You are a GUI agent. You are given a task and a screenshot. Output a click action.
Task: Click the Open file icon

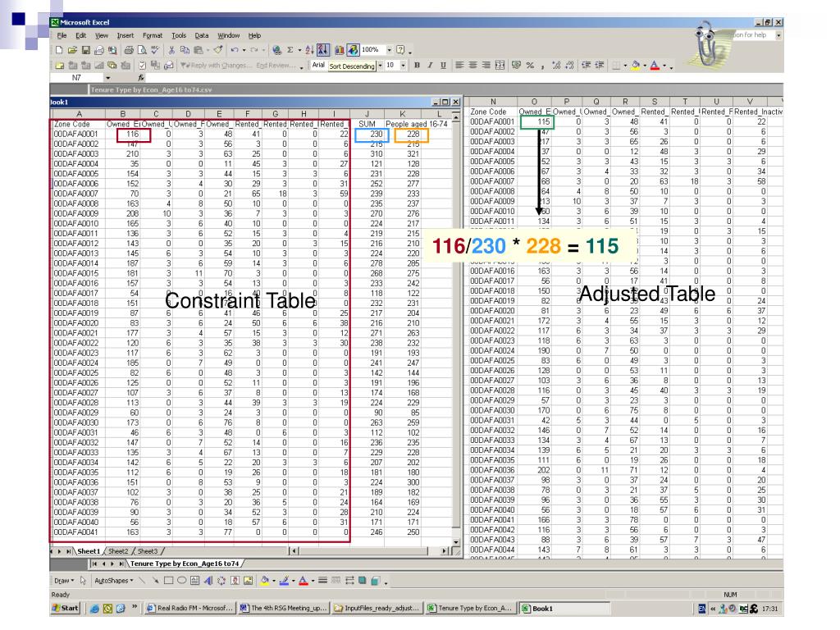[72, 50]
